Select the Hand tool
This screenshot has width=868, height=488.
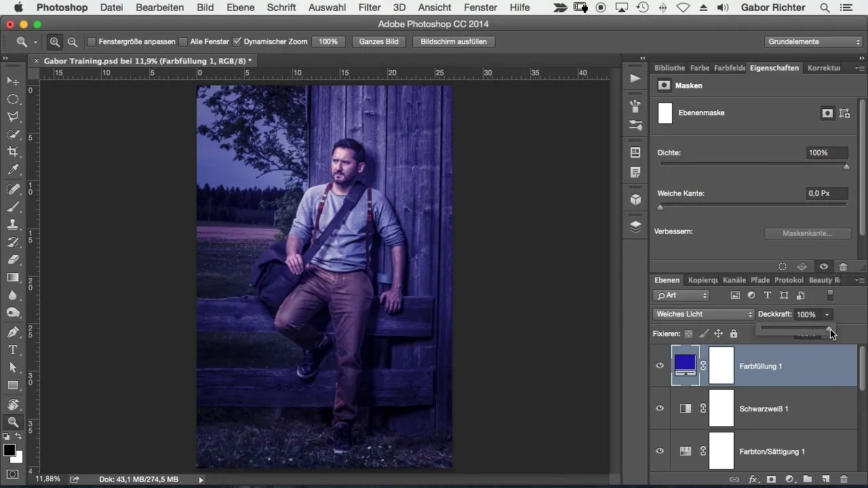13,405
